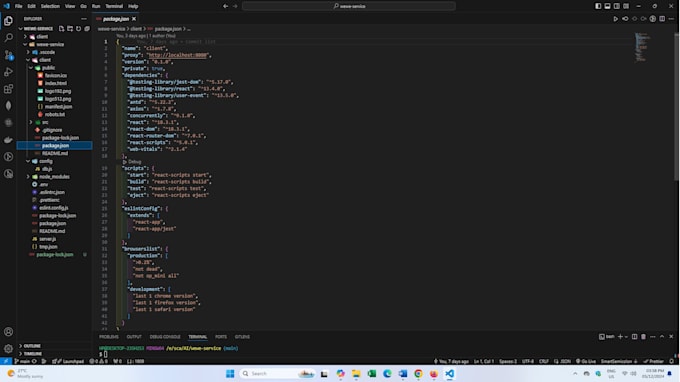This screenshot has width=680, height=382.
Task: Open the Docker whale view
Action: (x=8, y=140)
